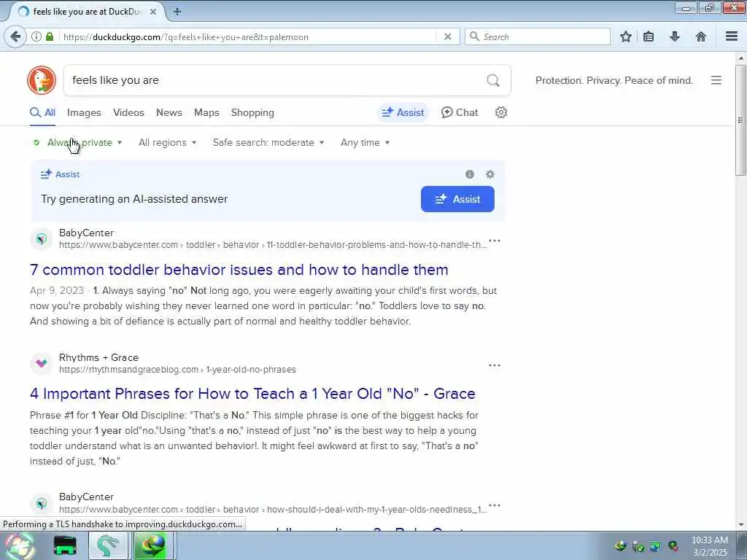Open the downloads arrow icon
This screenshot has height=560, width=747.
tap(675, 36)
